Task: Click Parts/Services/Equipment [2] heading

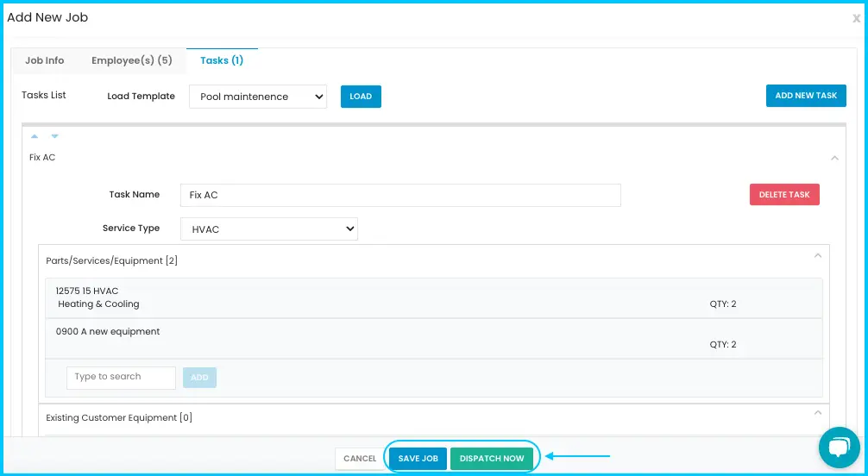Action: pos(112,260)
